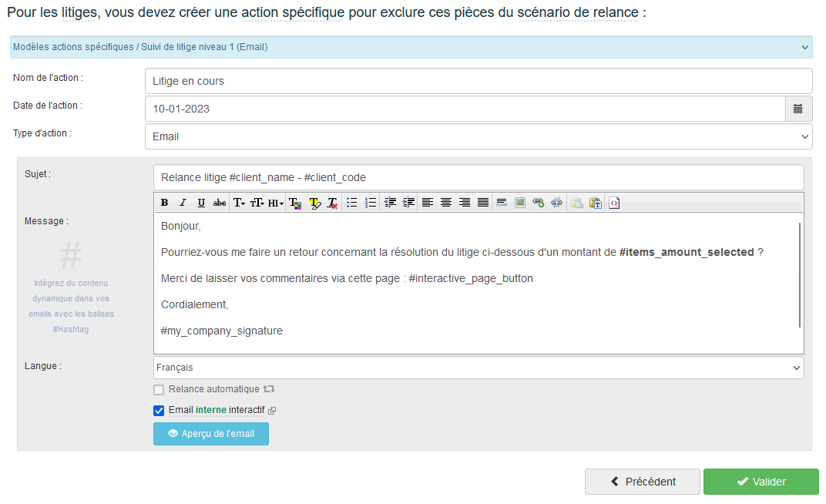Open the Type d'action dropdown

(x=478, y=136)
